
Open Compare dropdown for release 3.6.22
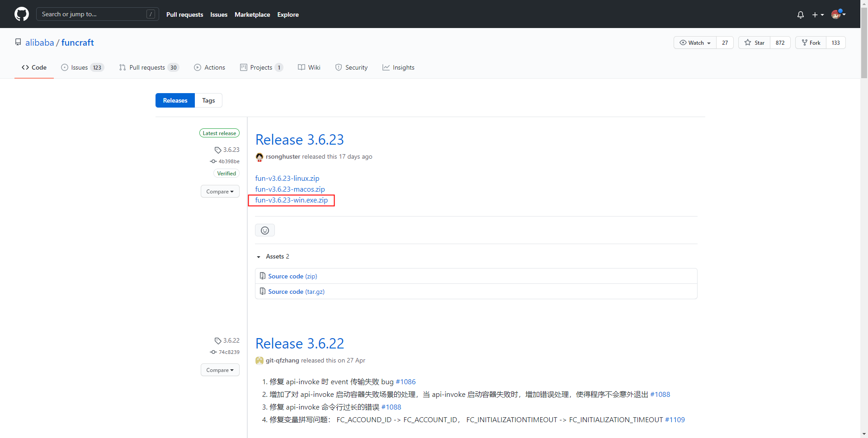click(x=220, y=370)
